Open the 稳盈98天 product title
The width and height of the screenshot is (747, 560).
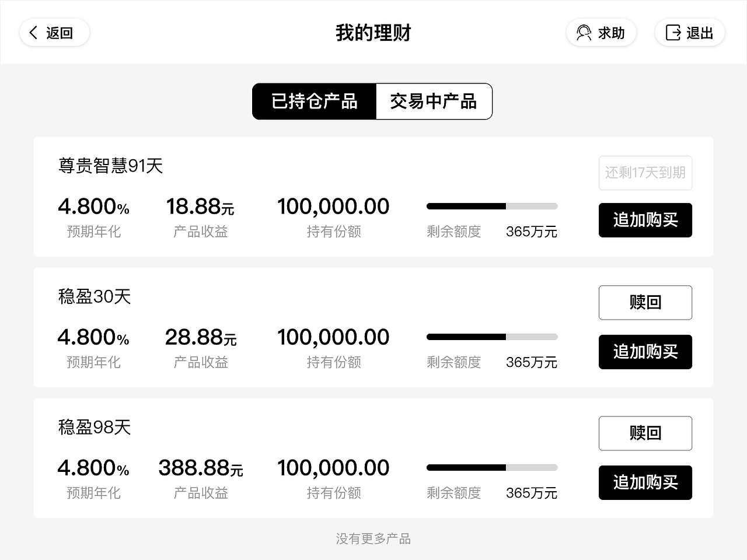click(94, 427)
